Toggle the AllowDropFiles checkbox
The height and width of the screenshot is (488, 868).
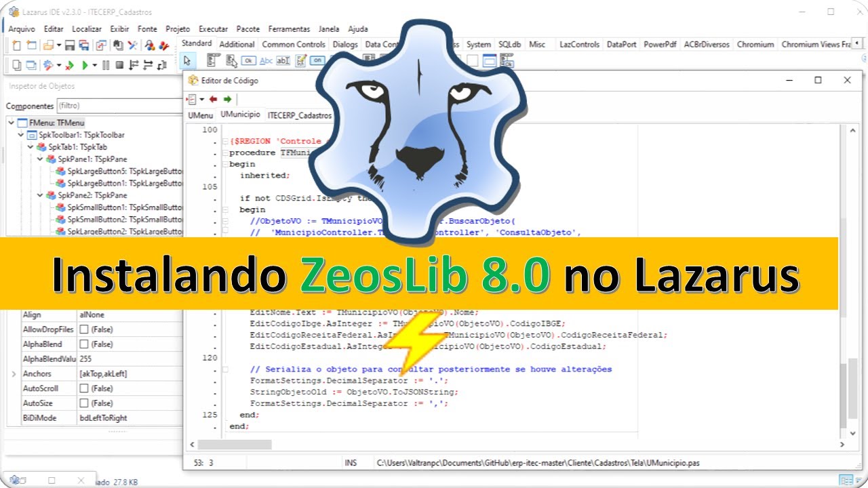[84, 329]
